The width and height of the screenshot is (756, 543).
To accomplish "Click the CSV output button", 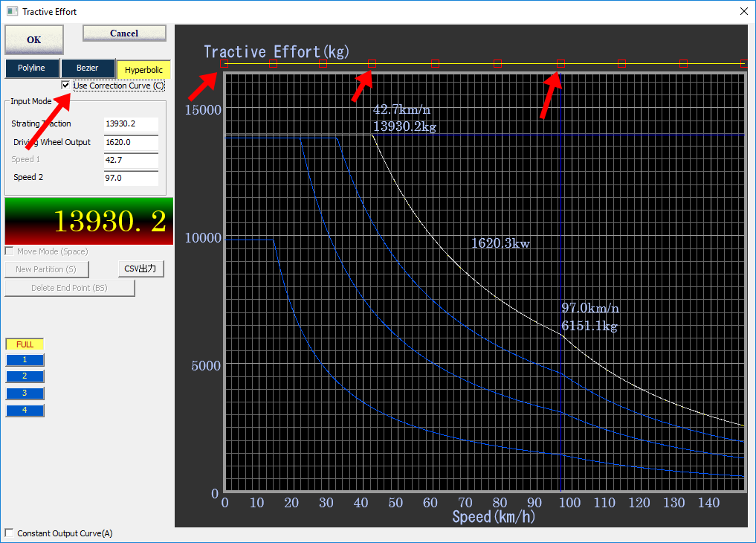I will (x=140, y=269).
